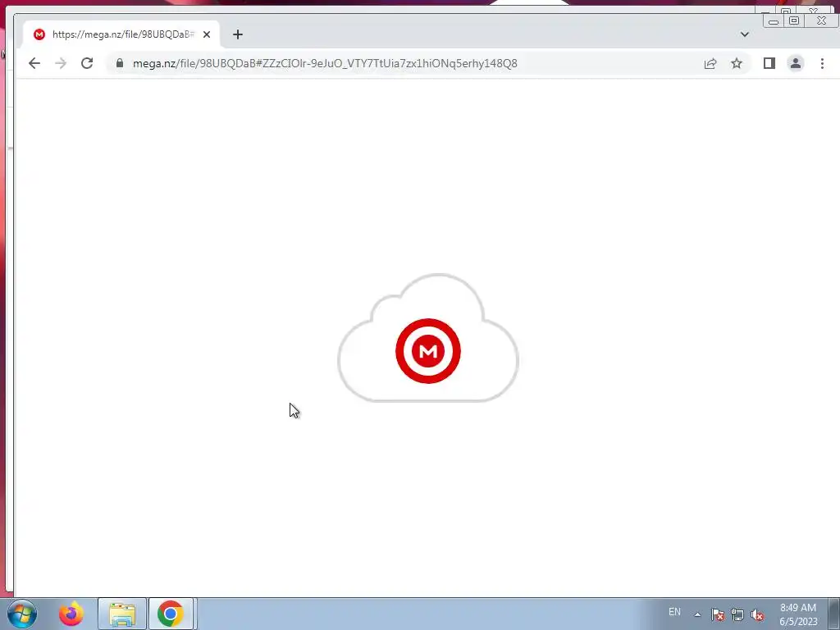
Task: Launch Firefox from the taskbar
Action: 71,614
